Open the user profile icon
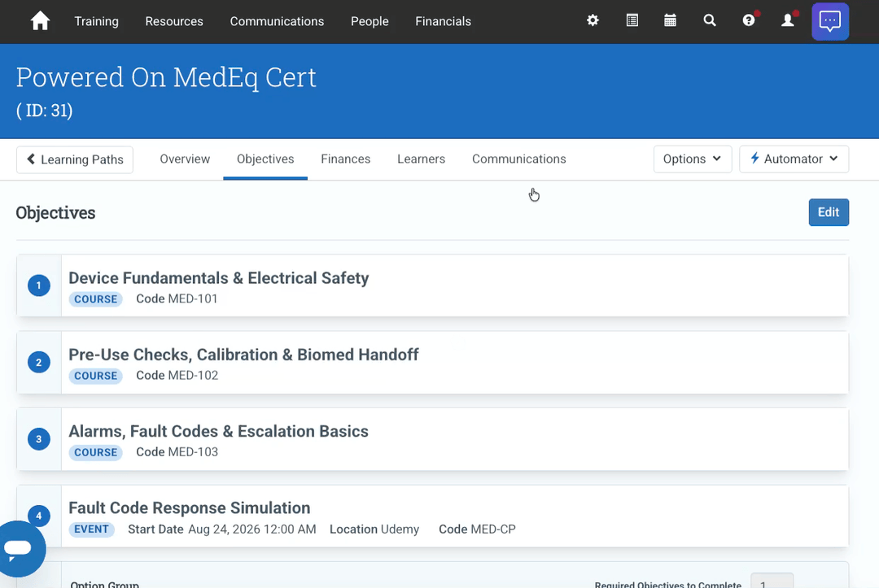 tap(788, 20)
